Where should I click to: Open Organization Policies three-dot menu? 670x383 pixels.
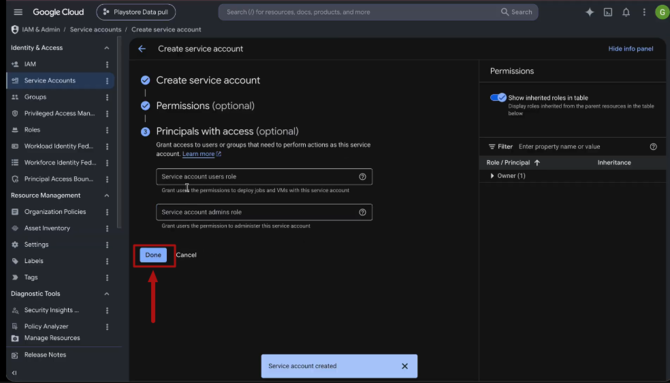tap(107, 212)
